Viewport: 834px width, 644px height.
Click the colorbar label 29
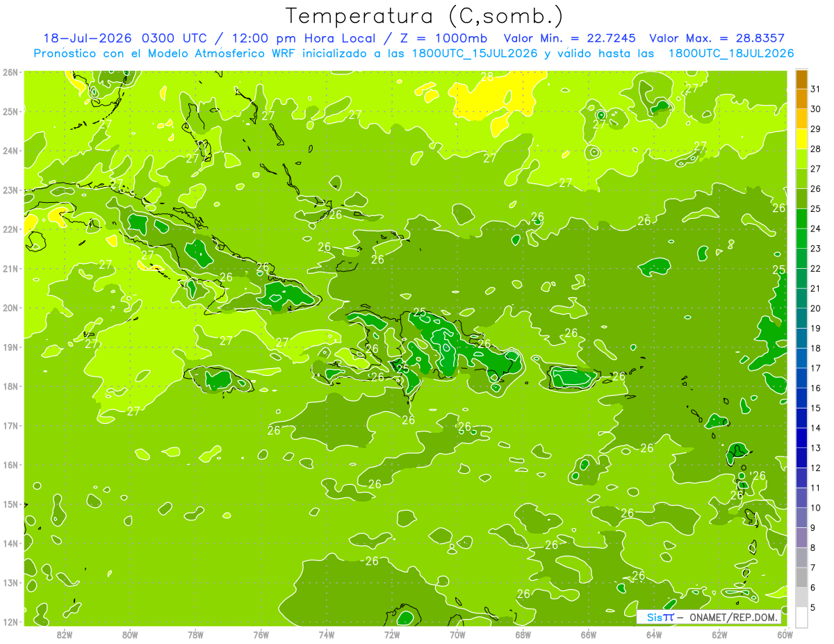(x=816, y=129)
